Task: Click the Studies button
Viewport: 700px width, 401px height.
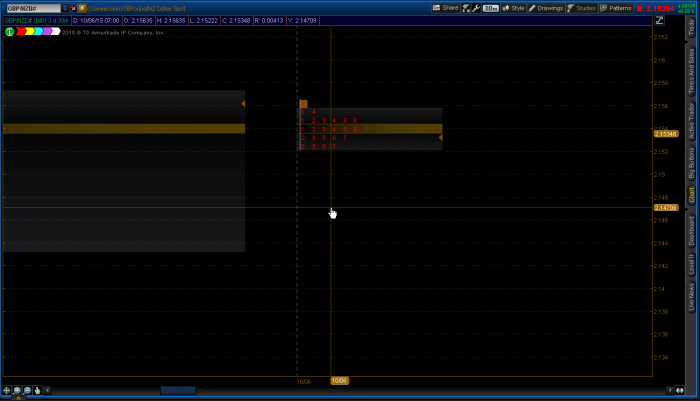Action: tap(583, 7)
